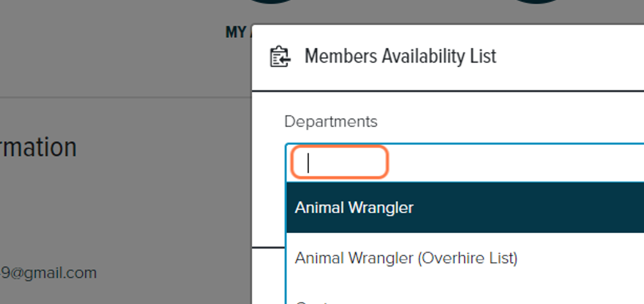The width and height of the screenshot is (644, 304).
Task: Click blank space inside the Departments select box
Action: tap(515, 162)
